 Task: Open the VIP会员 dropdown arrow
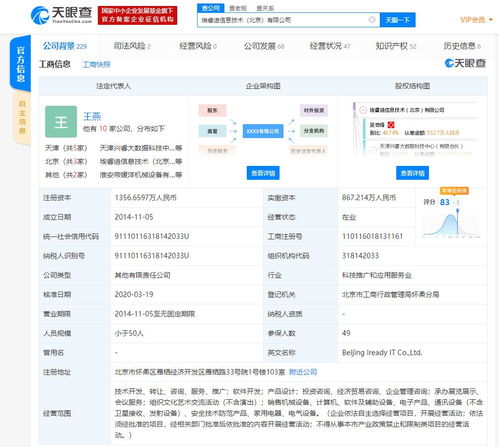tap(491, 20)
